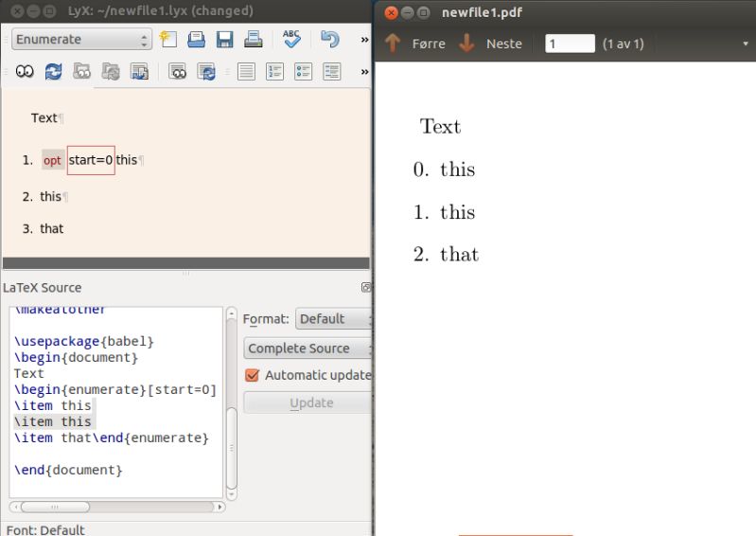This screenshot has width=756, height=536.
Task: Uncheck the Automatic update checkbox
Action: coord(252,375)
